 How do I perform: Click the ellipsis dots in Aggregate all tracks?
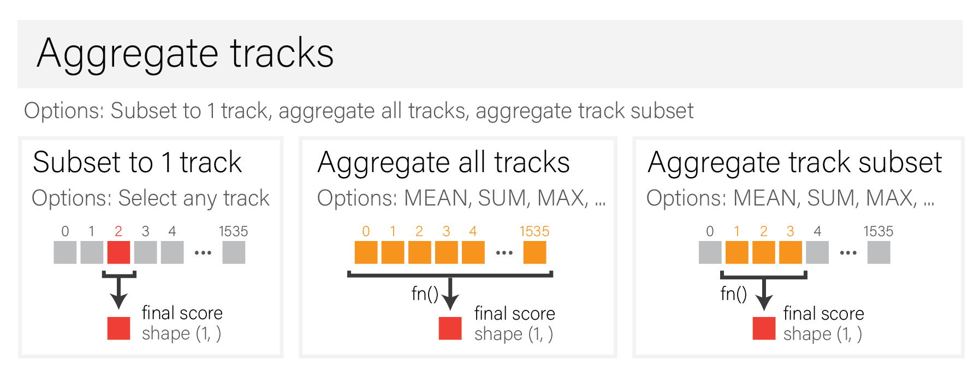pyautogui.click(x=504, y=253)
